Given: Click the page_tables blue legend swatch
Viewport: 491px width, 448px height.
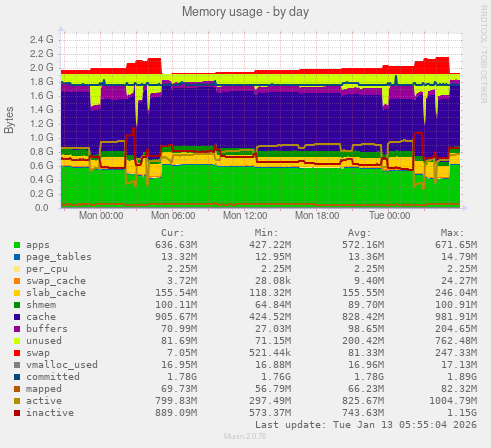Looking at the screenshot, I should (17, 257).
